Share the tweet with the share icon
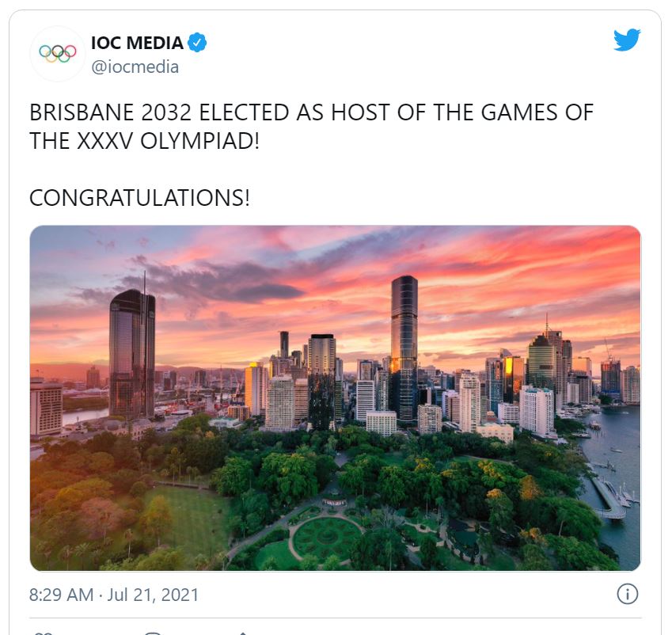 pyautogui.click(x=242, y=633)
